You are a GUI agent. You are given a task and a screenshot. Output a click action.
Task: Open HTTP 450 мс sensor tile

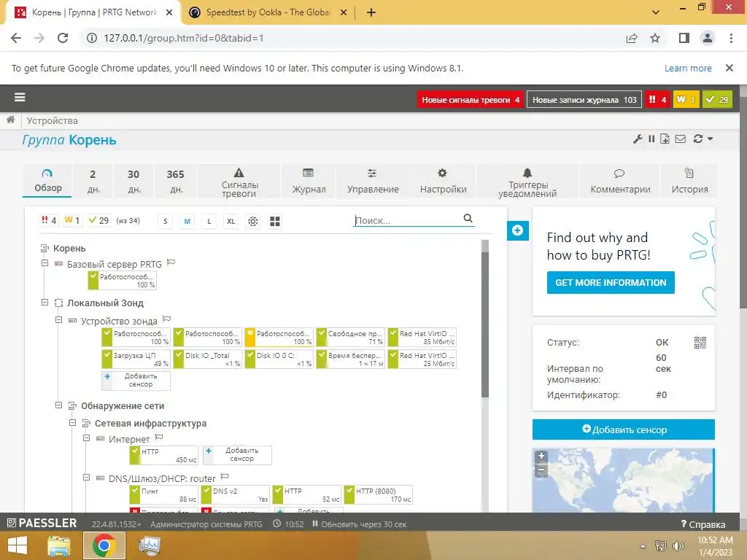tap(164, 455)
